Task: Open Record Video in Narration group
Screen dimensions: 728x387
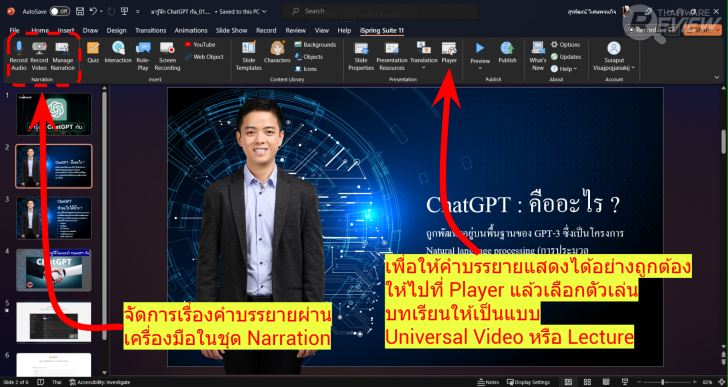Action: click(x=39, y=56)
